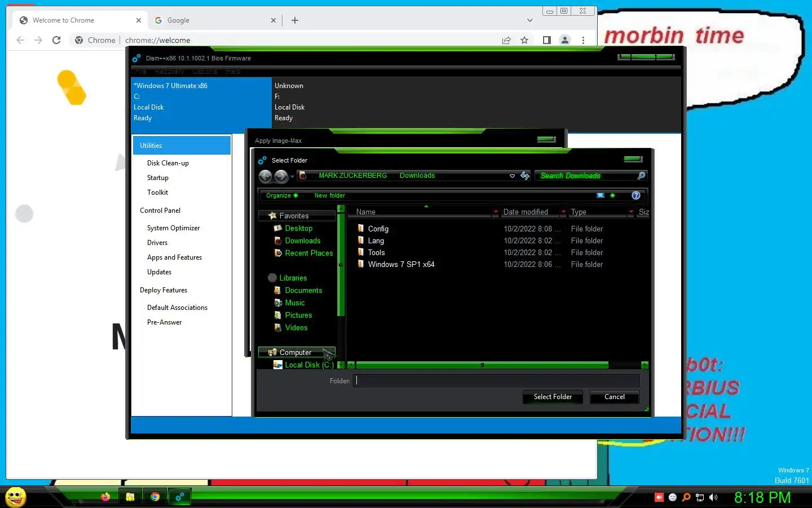Viewport: 812px width, 508px height.
Task: Open the Videos library
Action: [296, 327]
